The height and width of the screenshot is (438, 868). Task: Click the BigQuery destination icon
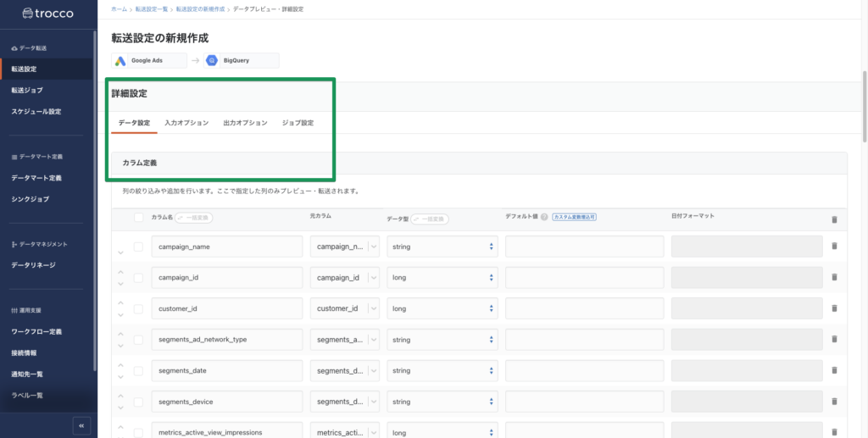point(212,61)
